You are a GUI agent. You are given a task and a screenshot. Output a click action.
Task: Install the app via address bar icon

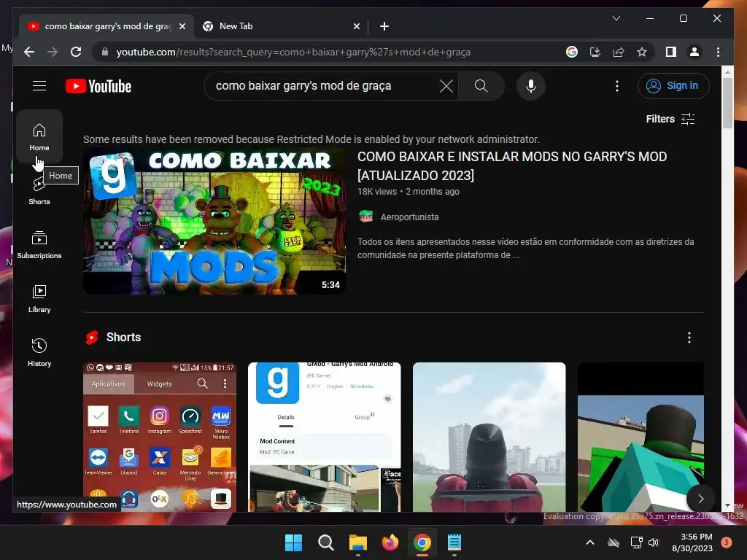pyautogui.click(x=595, y=52)
